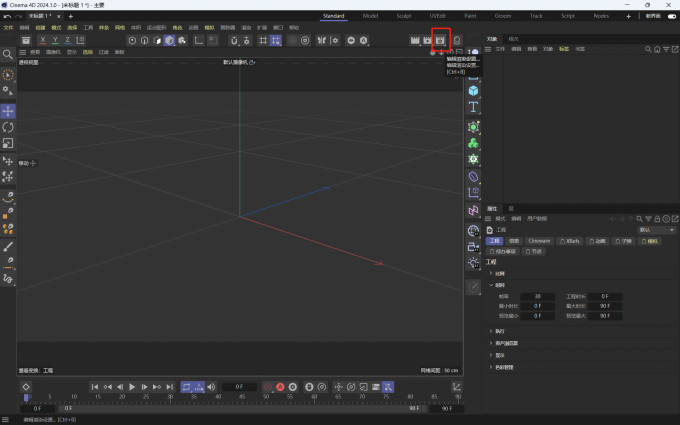Open Edit Render Settings clapperboard icon
Viewport: 680px width, 425px height.
click(x=440, y=40)
